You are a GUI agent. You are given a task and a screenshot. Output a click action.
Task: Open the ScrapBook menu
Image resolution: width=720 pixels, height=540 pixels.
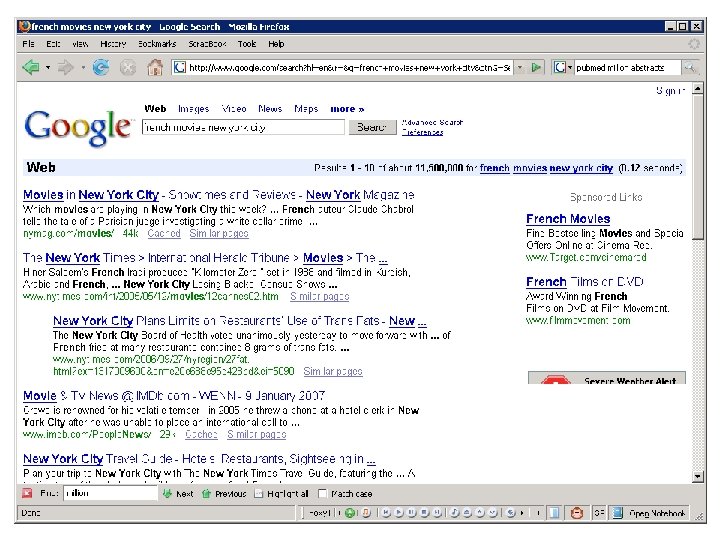[x=207, y=44]
